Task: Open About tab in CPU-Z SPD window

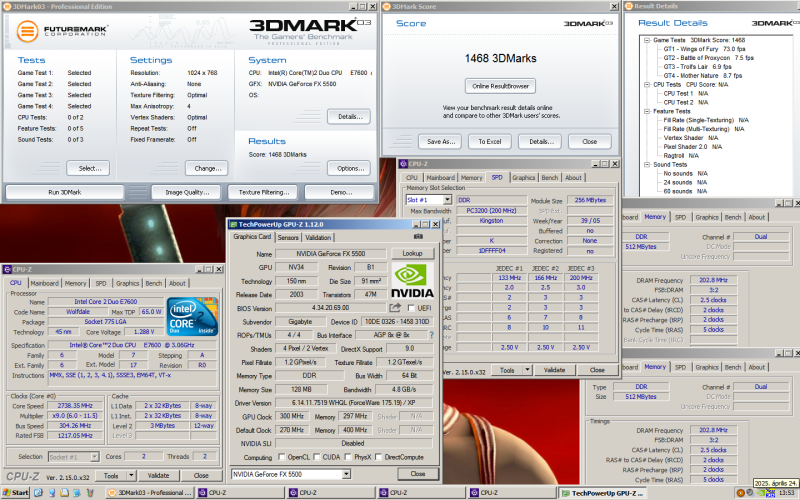Action: click(573, 178)
